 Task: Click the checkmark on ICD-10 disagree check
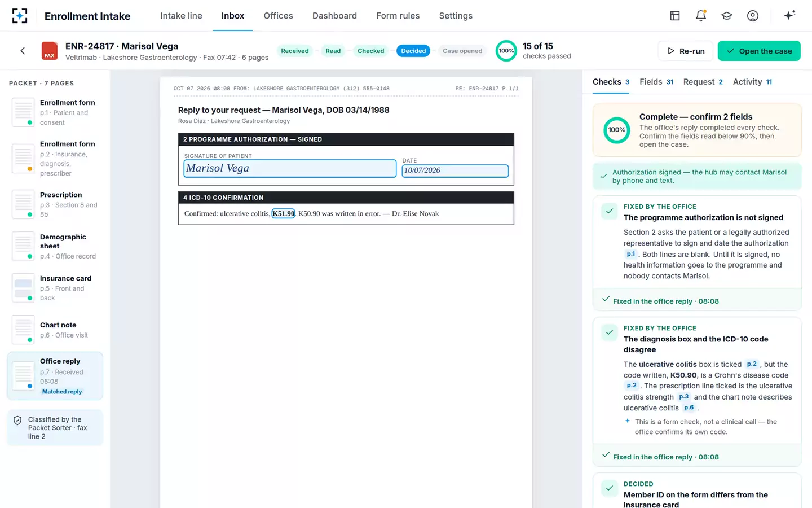(610, 332)
